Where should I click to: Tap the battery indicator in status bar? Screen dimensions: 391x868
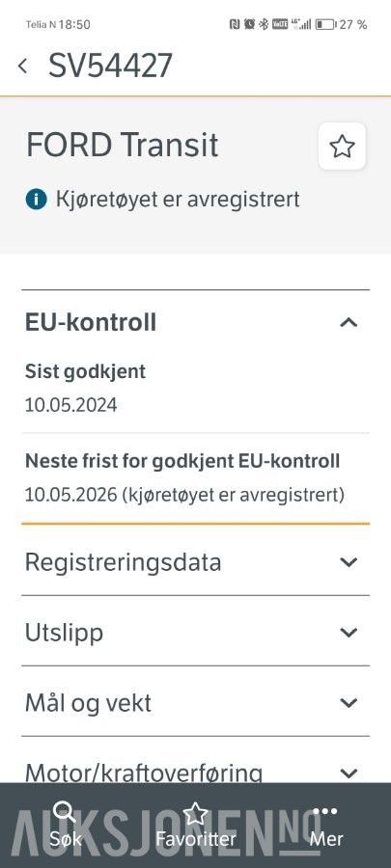pos(325,24)
